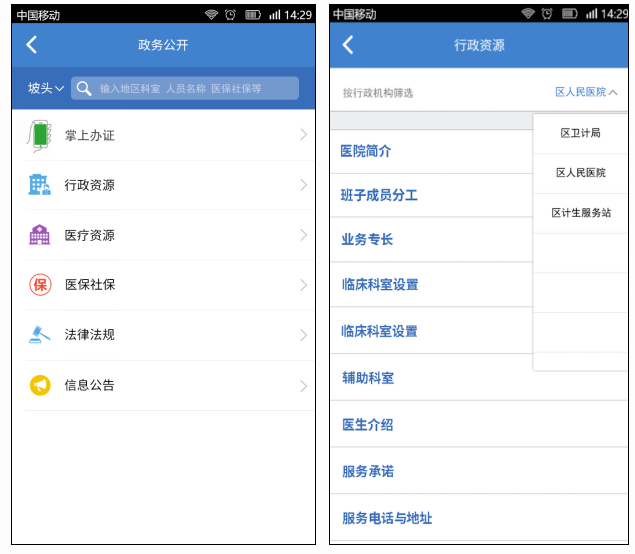View 服务电话与地址 details
Screen dimensions: 635x554
[387, 518]
